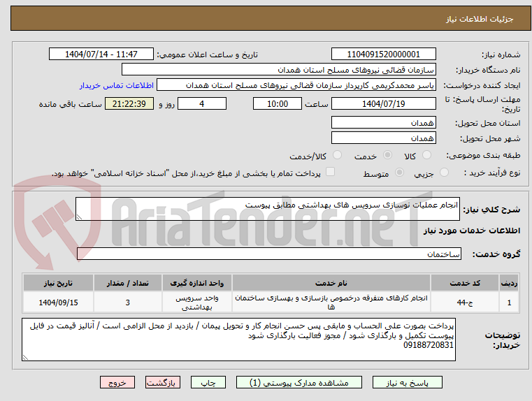Click the unit cell واحد سرویس بهداشتی

[x=196, y=302]
